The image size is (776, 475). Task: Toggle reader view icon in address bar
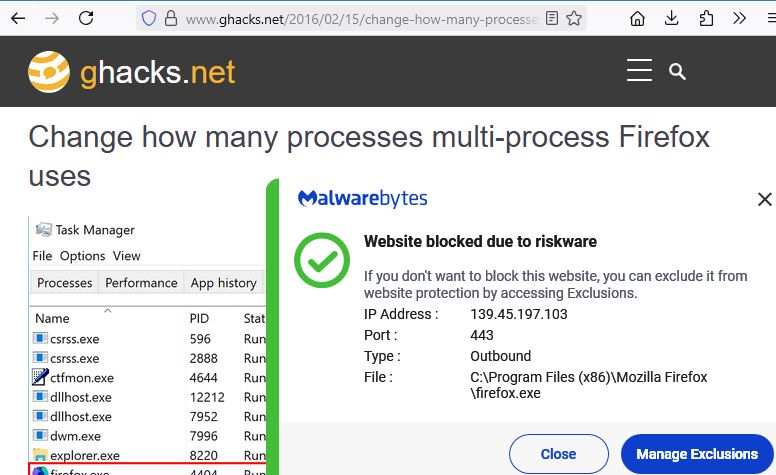pos(553,18)
